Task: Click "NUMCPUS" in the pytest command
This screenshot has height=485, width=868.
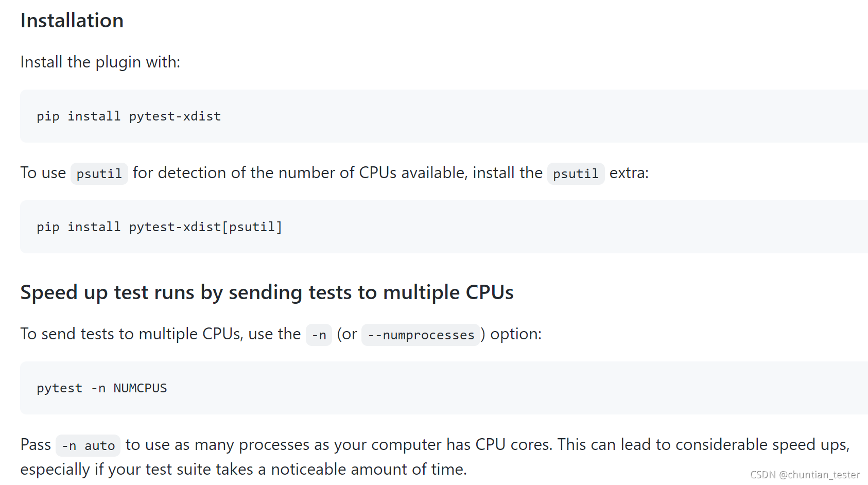Action: click(x=140, y=388)
